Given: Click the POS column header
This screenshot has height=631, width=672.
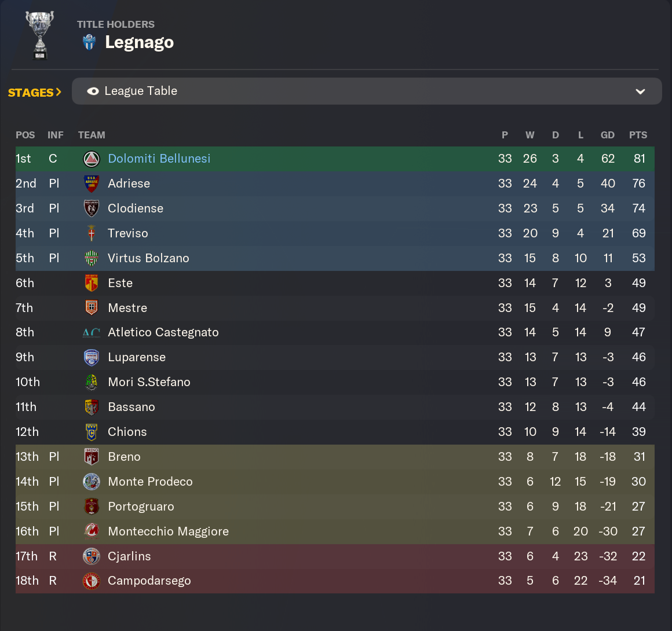Looking at the screenshot, I should tap(25, 135).
